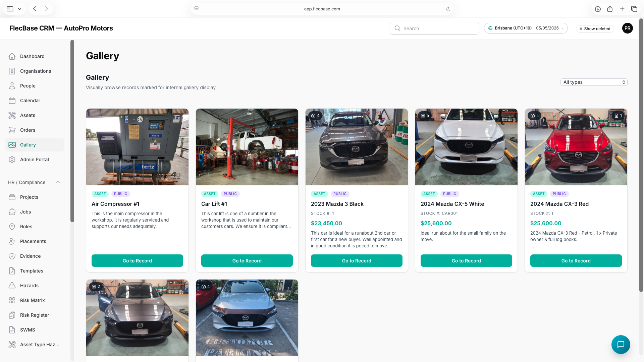Collapse the HR / Compliance section
Viewport: 644px width, 362px height.
pyautogui.click(x=58, y=182)
